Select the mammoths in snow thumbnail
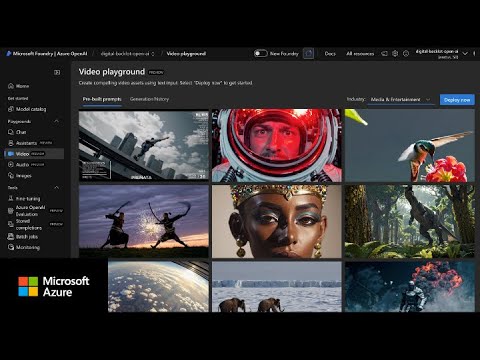Screen dimensions: 480x360 [x=277, y=287]
